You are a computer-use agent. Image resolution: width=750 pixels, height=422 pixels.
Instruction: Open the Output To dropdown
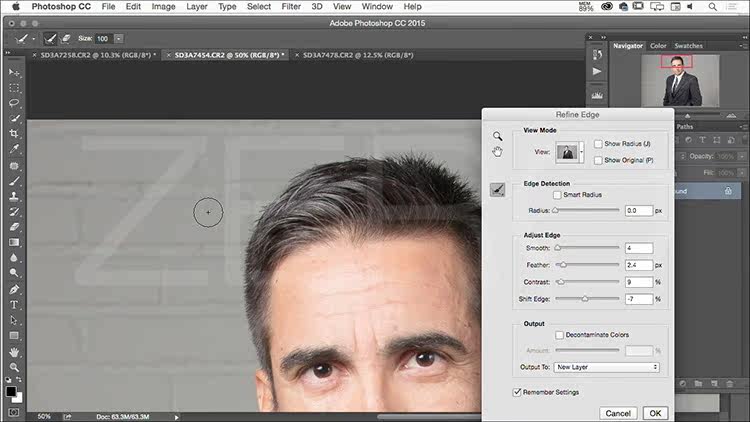tap(608, 367)
